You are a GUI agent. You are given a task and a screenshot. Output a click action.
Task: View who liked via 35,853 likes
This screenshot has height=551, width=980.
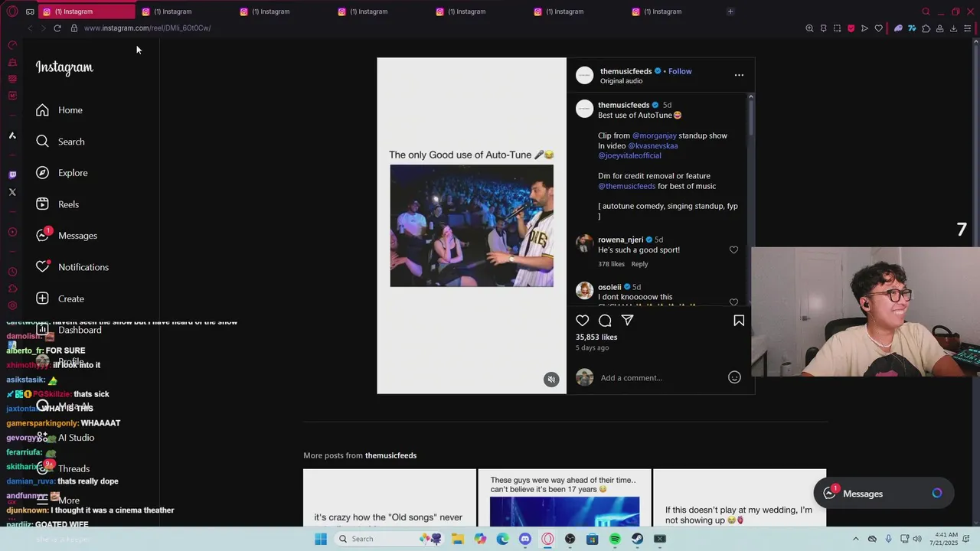click(x=596, y=337)
